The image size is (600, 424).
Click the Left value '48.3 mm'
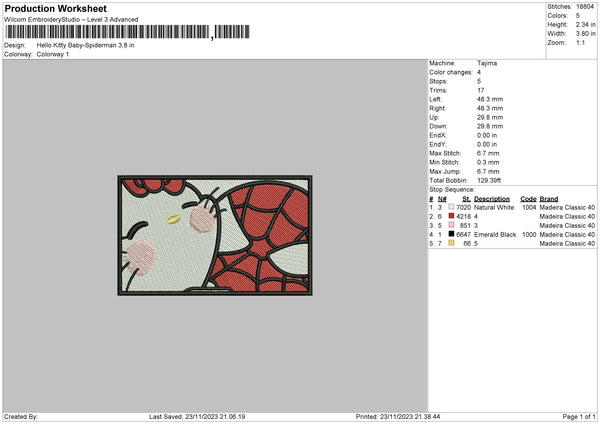pos(490,99)
